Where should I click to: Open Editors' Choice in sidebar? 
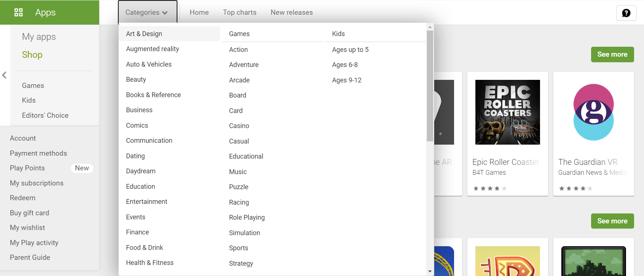45,116
